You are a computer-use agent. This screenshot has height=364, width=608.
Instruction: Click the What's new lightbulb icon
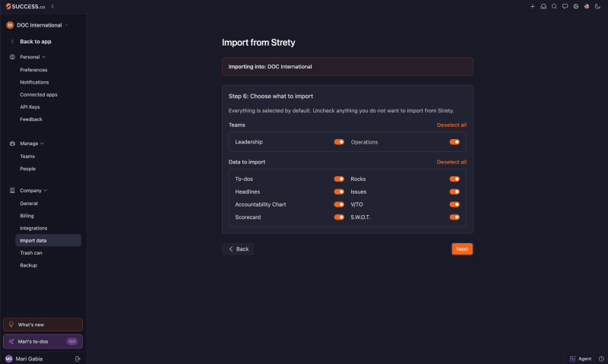click(11, 324)
